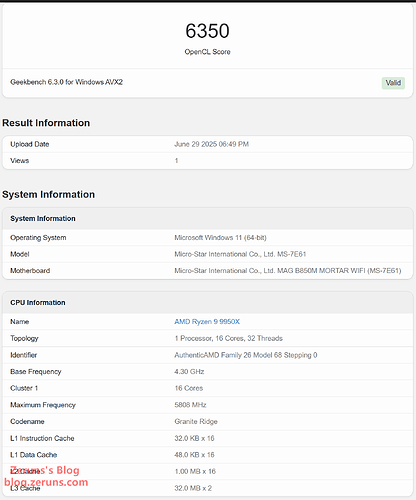Click the Result Information heading
This screenshot has width=416, height=500.
coord(46,123)
